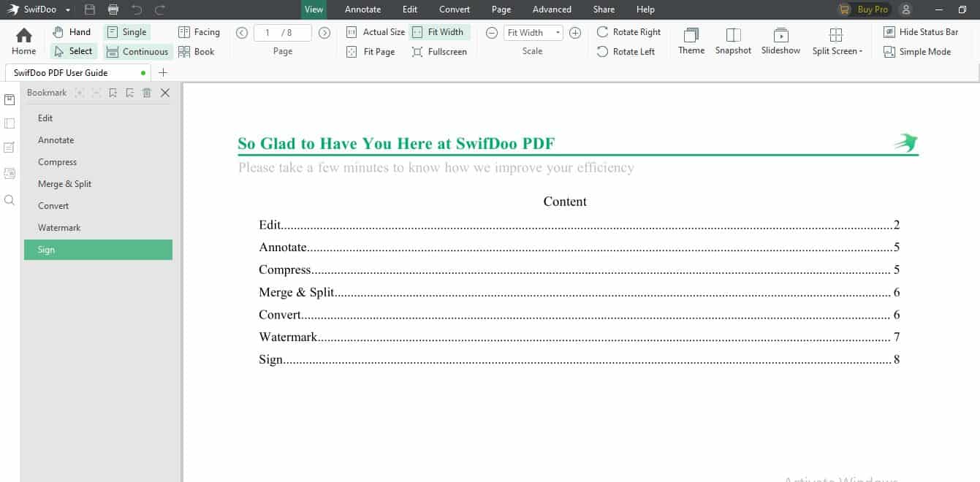Open the View ribbon tab

point(314,9)
